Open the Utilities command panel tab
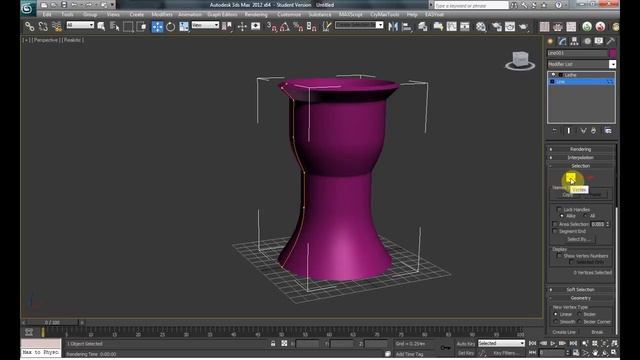 (x=611, y=41)
